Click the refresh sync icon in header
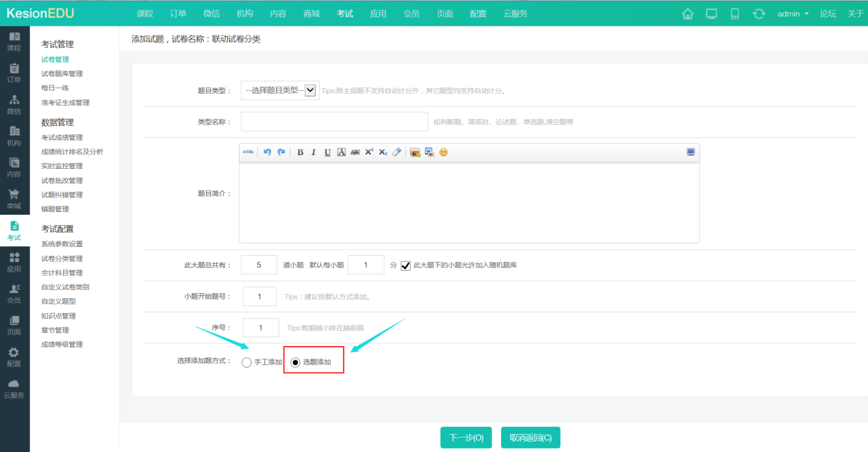 (x=758, y=14)
